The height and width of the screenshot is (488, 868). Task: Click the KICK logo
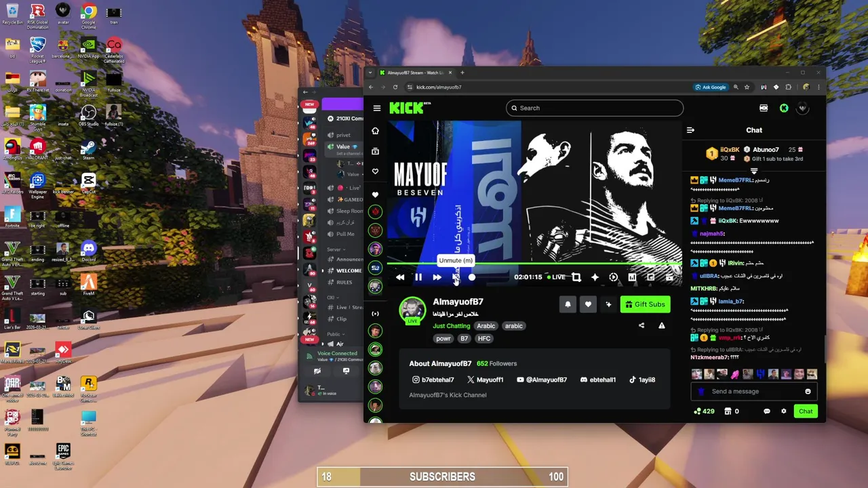410,108
